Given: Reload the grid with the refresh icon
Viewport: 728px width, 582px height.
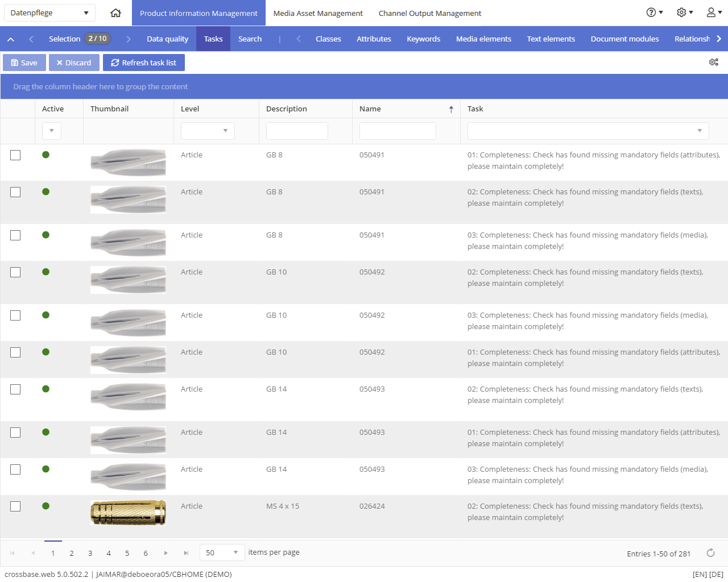Looking at the screenshot, I should click(x=710, y=553).
